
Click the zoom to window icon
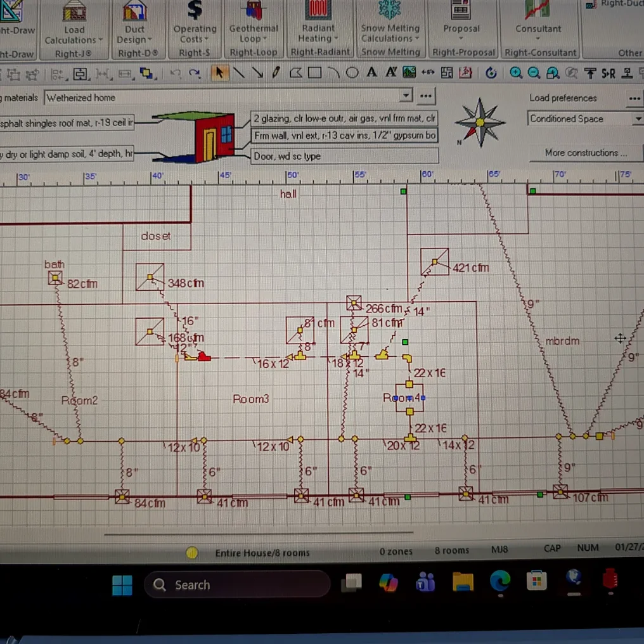553,73
